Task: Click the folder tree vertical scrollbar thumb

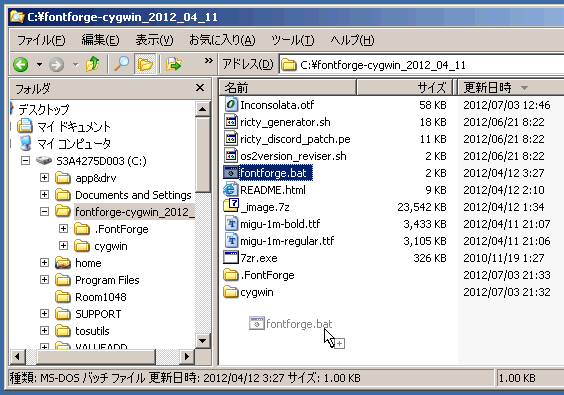Action: click(203, 155)
